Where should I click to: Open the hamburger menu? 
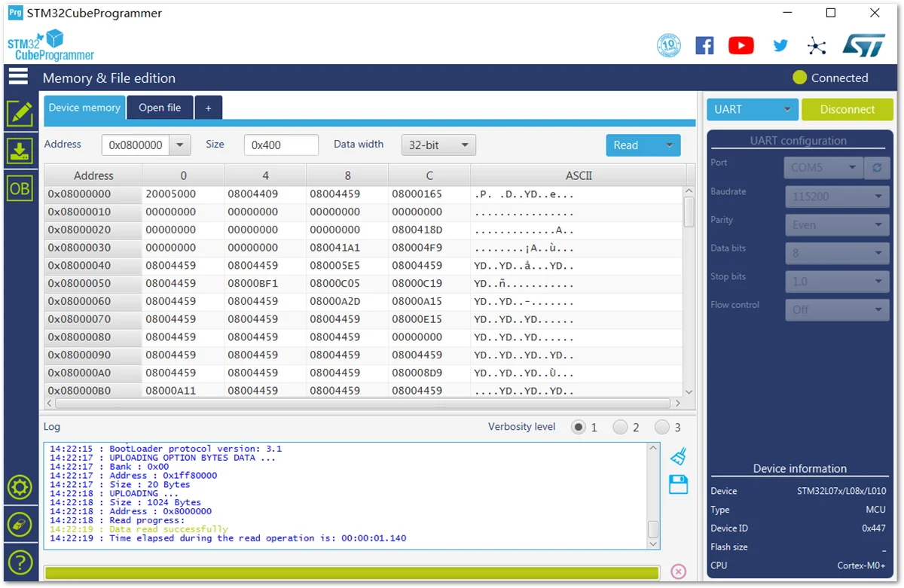[x=18, y=76]
